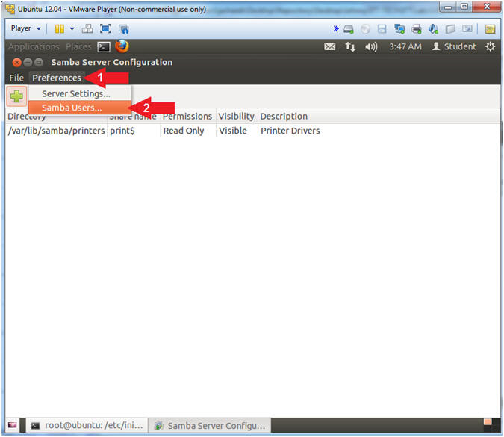Image resolution: width=504 pixels, height=437 pixels.
Task: Expand the power options dropdown arrow
Action: [72, 29]
